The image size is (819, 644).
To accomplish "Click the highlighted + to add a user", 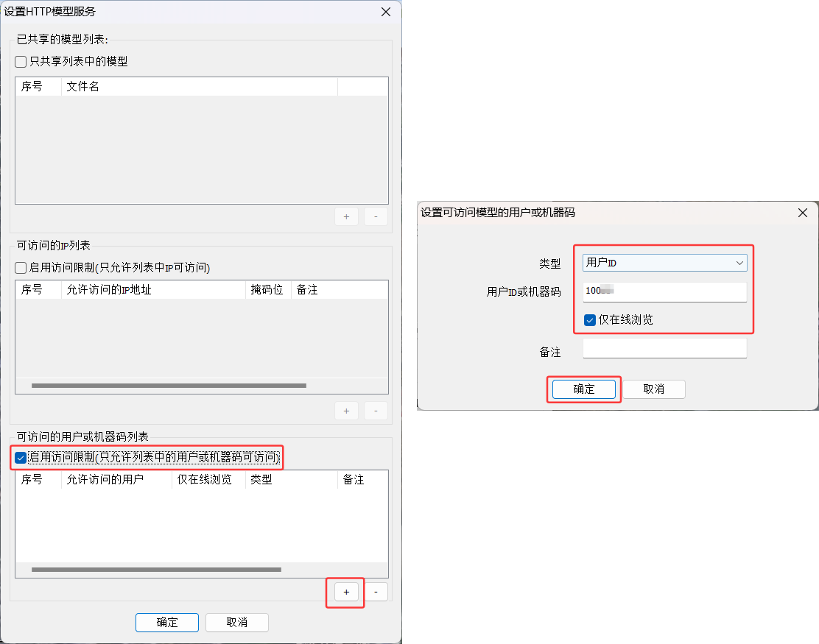I will click(x=345, y=592).
